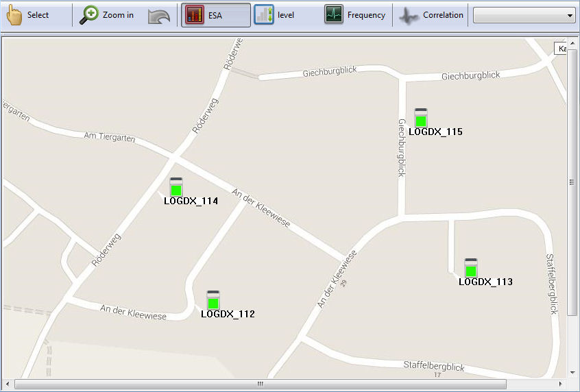Viewport: 580px width, 392px height.
Task: Open the Frequency view
Action: pos(354,15)
